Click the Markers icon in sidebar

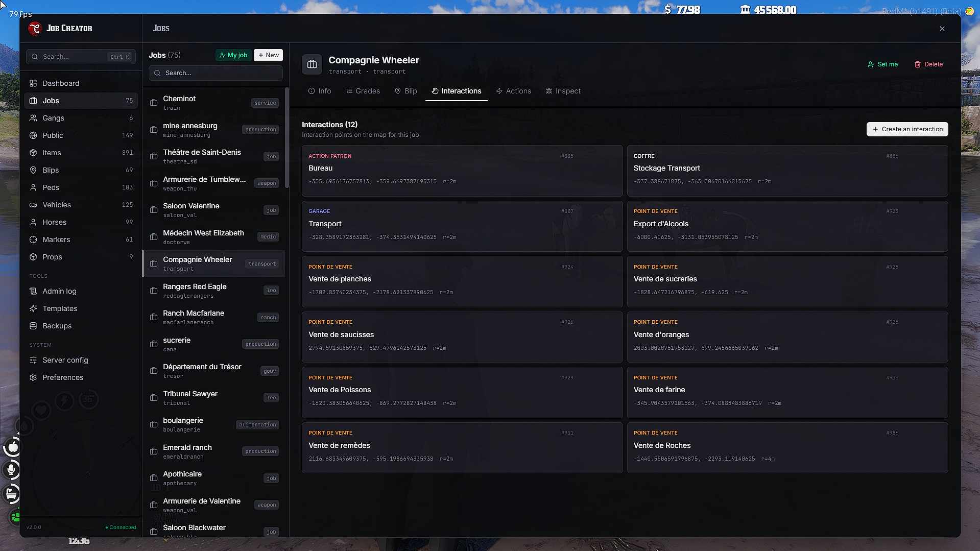point(33,239)
